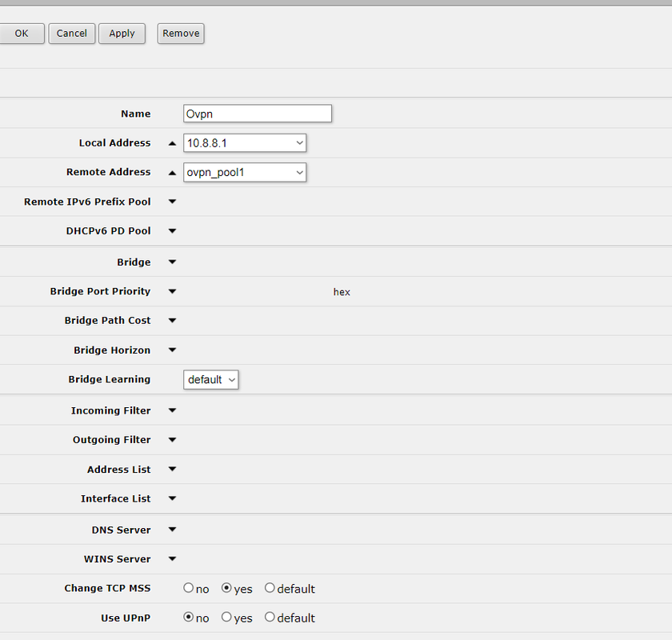The width and height of the screenshot is (672, 640).
Task: Expand the WINS Server option
Action: 172,559
